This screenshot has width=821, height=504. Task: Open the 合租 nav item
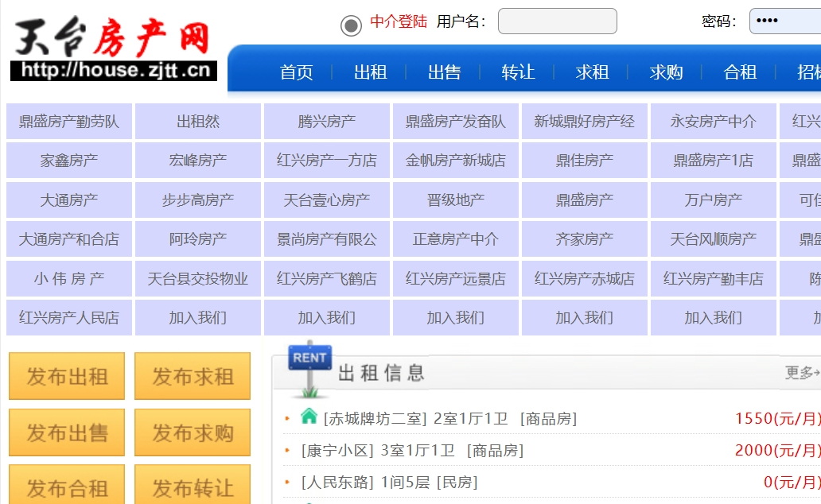point(740,72)
